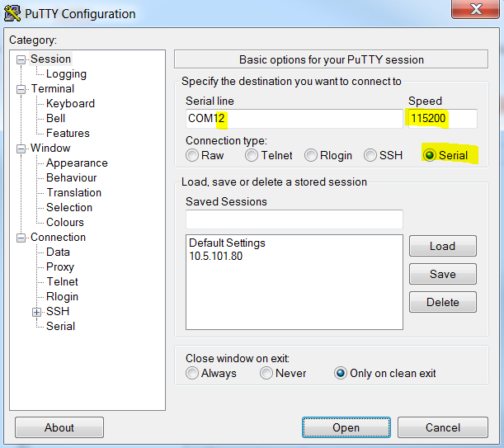This screenshot has height=448, width=504.
Task: Click the PuTTY icon in title bar
Action: coord(14,14)
